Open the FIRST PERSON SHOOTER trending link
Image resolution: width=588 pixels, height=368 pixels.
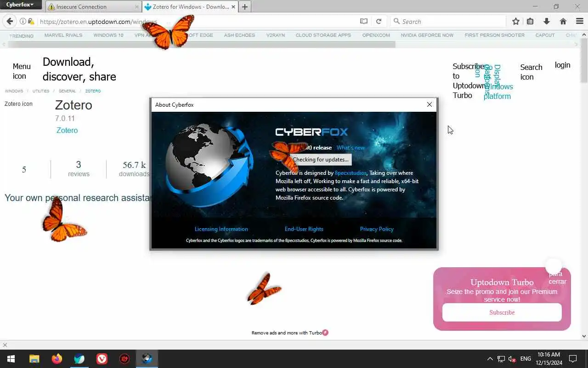coord(494,35)
